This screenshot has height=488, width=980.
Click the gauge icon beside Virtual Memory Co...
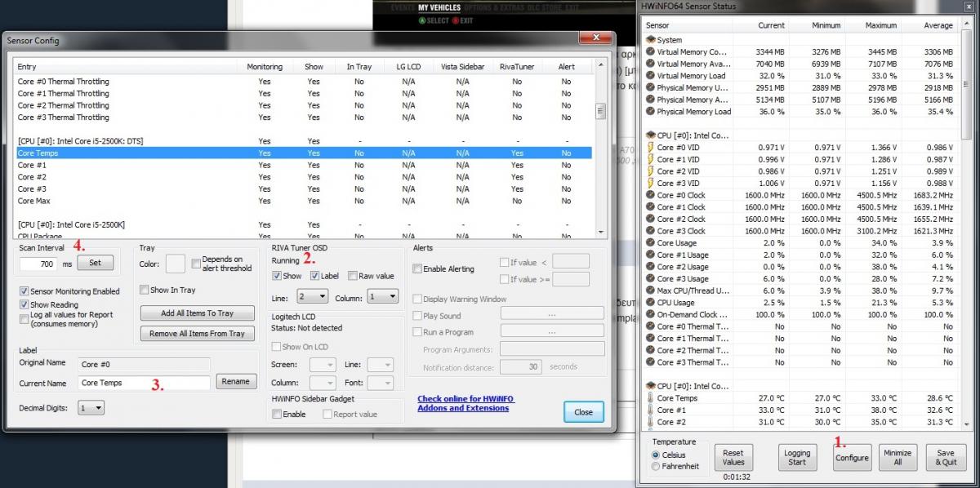coord(650,51)
